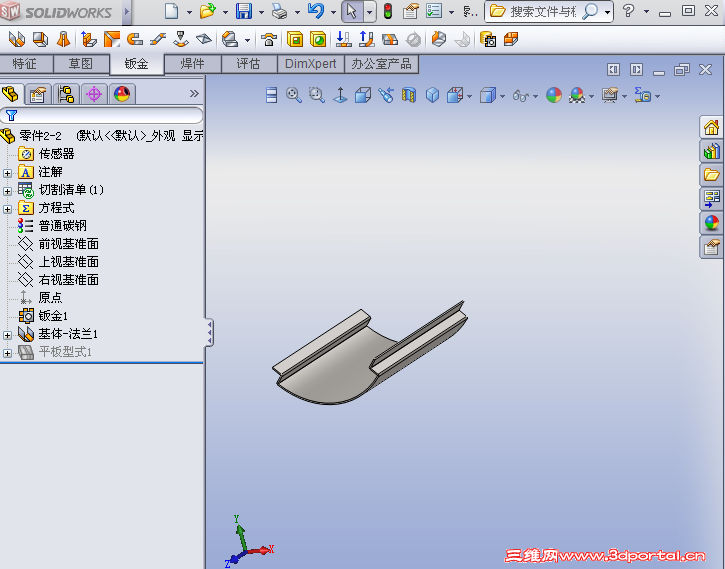Click the Open file folder icon

click(208, 11)
